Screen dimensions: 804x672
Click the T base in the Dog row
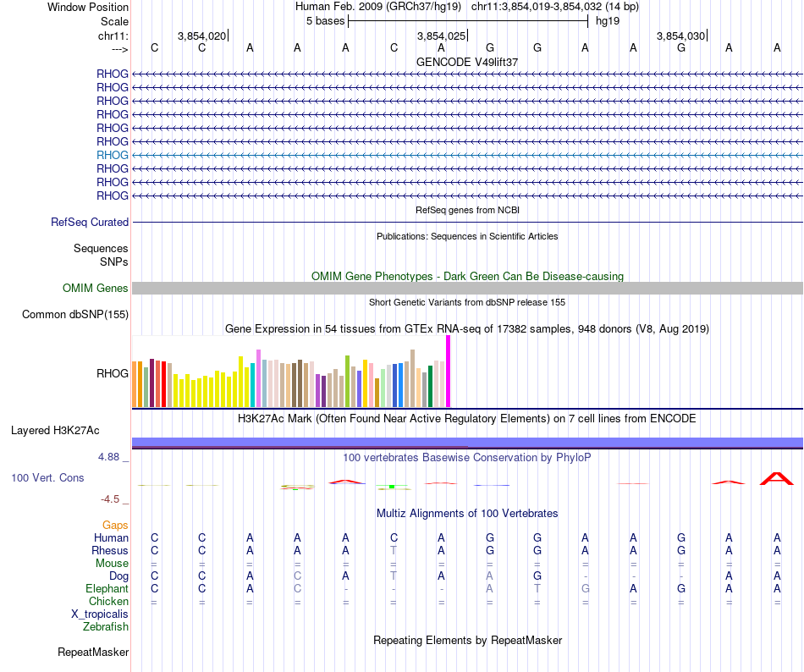click(394, 576)
